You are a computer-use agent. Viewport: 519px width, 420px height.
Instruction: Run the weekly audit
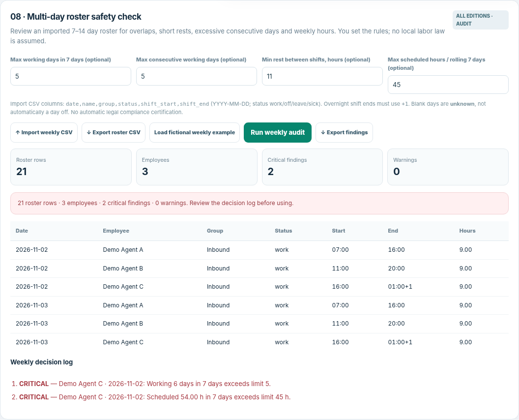click(278, 132)
